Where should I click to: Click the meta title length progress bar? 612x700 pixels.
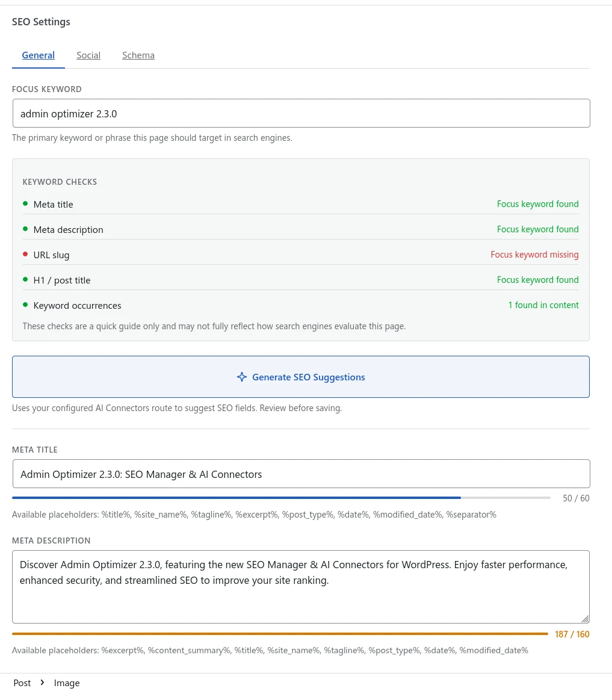tap(281, 498)
